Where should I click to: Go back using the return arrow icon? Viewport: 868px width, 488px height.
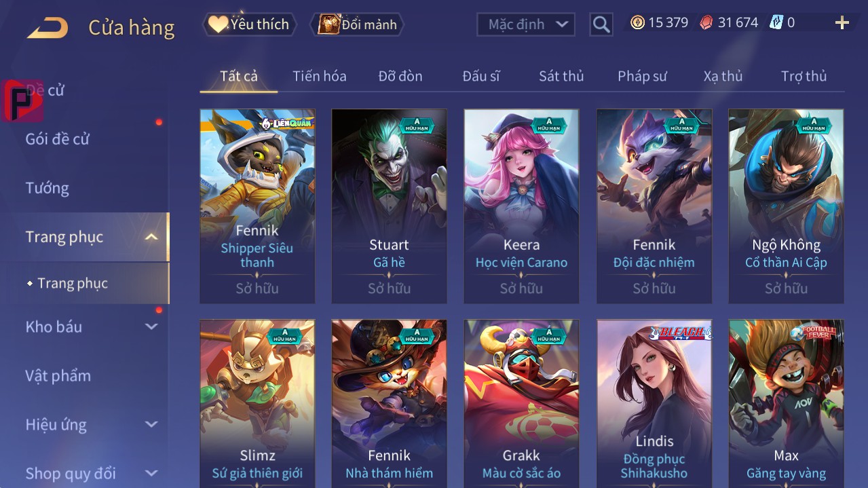[x=48, y=28]
